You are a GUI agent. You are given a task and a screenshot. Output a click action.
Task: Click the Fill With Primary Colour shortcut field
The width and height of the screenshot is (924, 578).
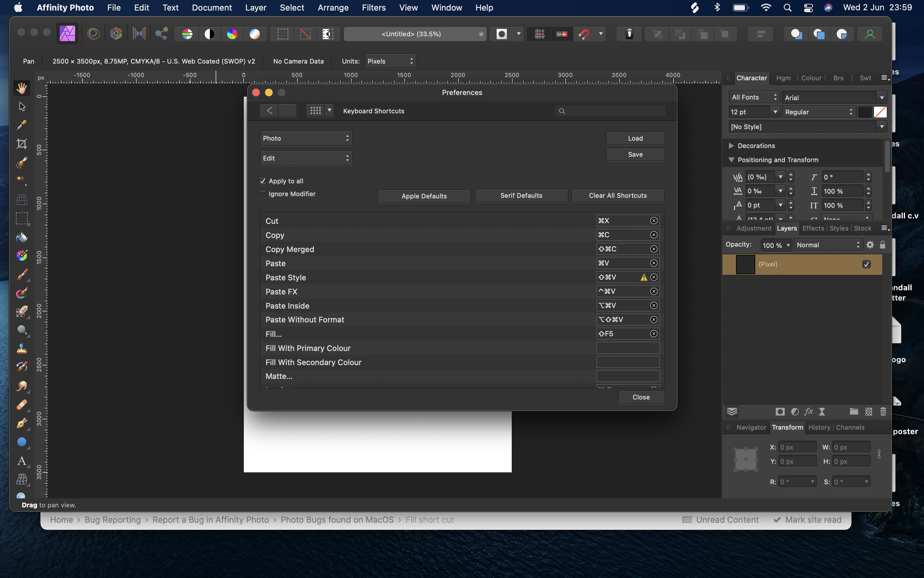(628, 348)
